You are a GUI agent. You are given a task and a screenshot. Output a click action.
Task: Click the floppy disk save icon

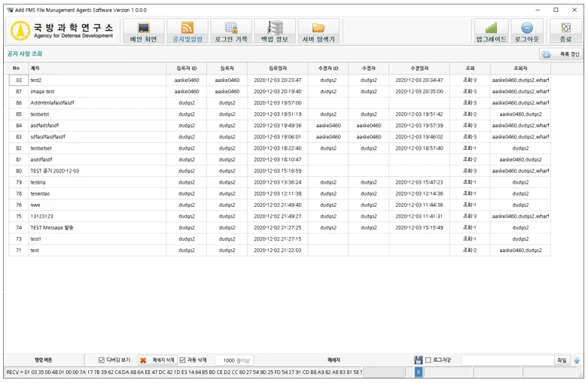(419, 360)
